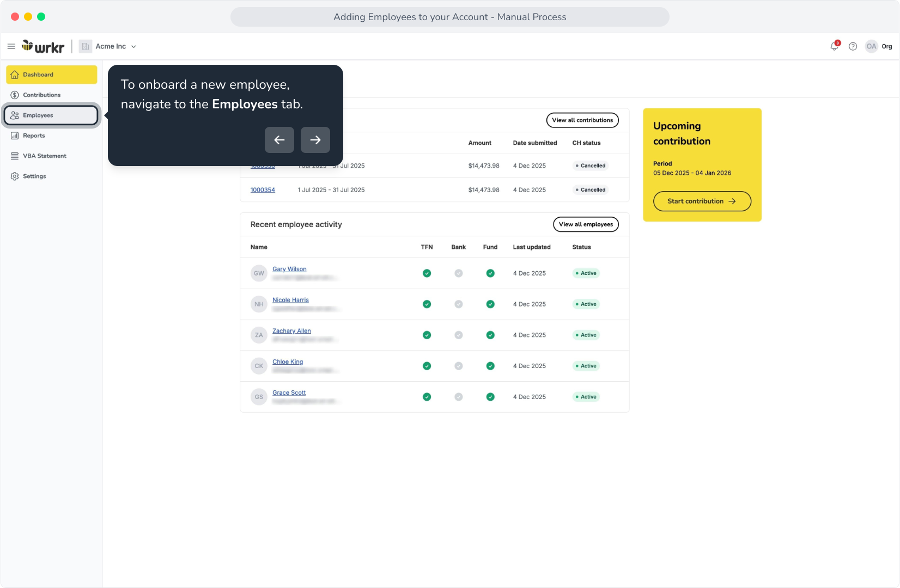
Task: Open Zachary Allen's employee profile link
Action: (291, 331)
